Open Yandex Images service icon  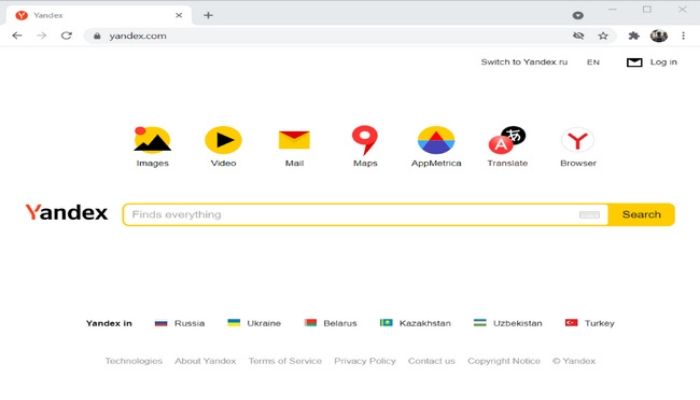click(x=152, y=140)
